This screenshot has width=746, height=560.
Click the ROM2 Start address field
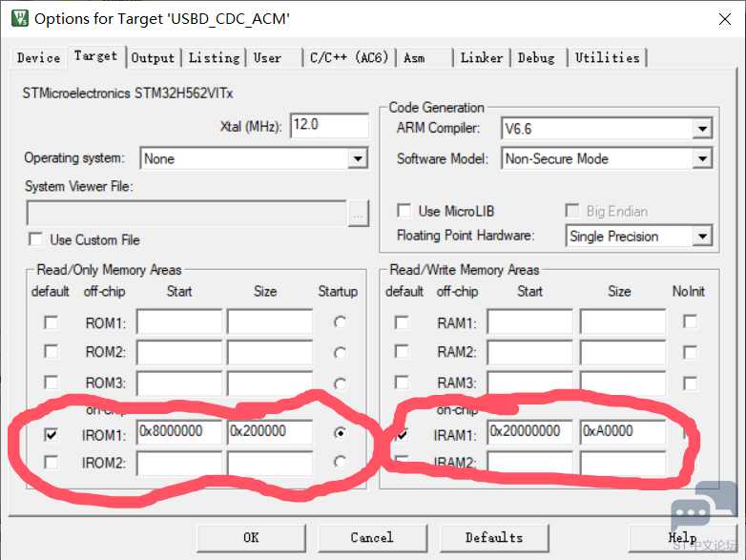(x=179, y=352)
